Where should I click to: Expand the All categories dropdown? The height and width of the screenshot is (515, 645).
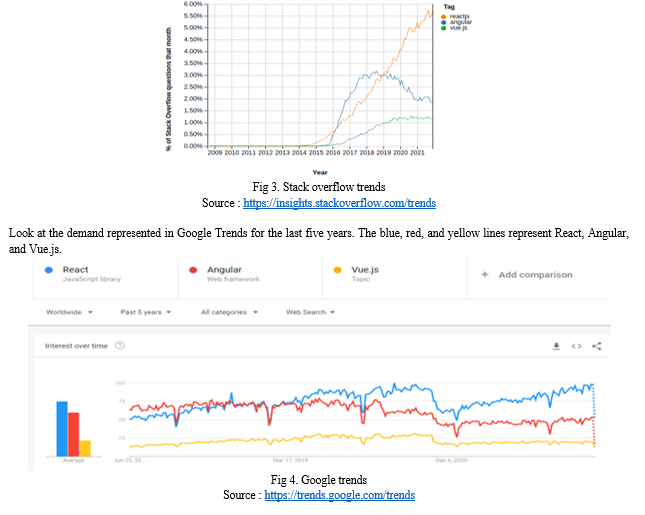pyautogui.click(x=229, y=312)
